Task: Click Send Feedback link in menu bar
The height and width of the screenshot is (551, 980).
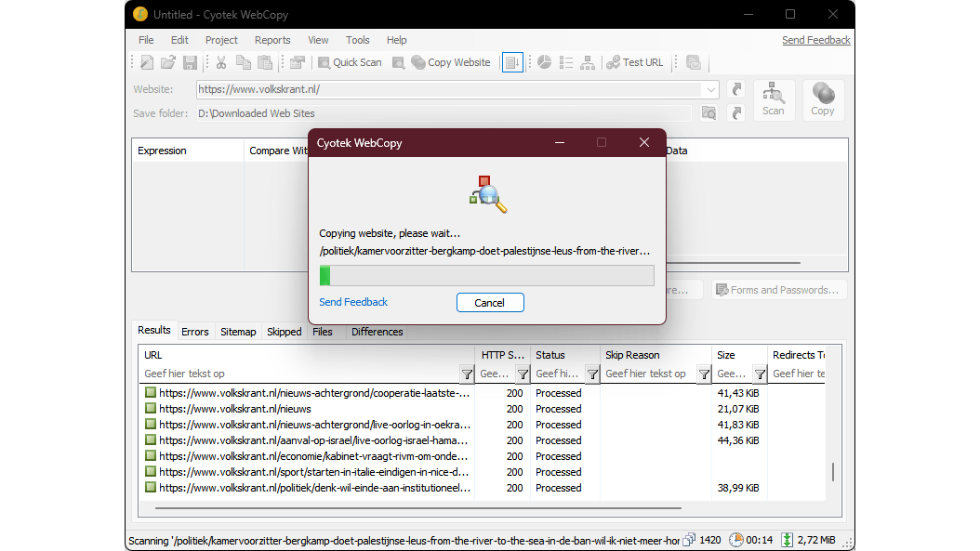Action: [x=815, y=40]
